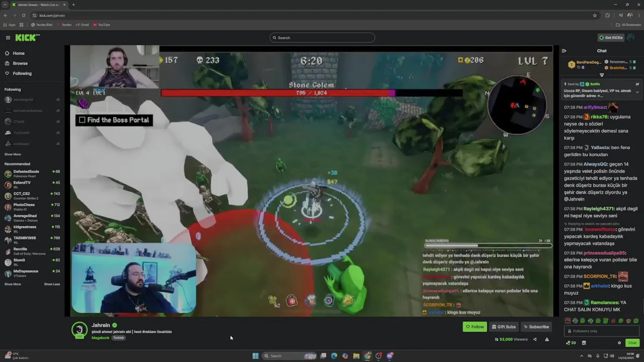Open CCT_CS2 recommended channel

[x=32, y=196]
